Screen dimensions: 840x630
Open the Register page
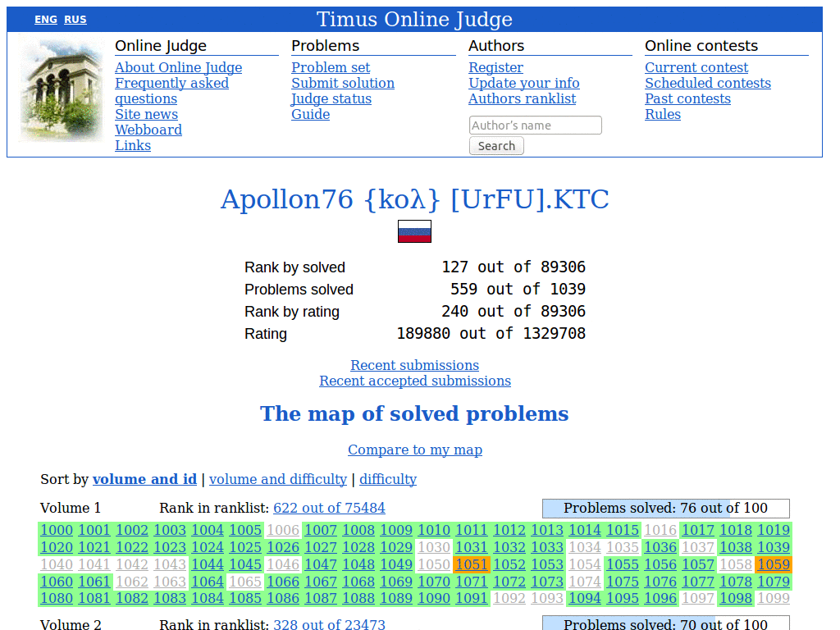[x=495, y=67]
